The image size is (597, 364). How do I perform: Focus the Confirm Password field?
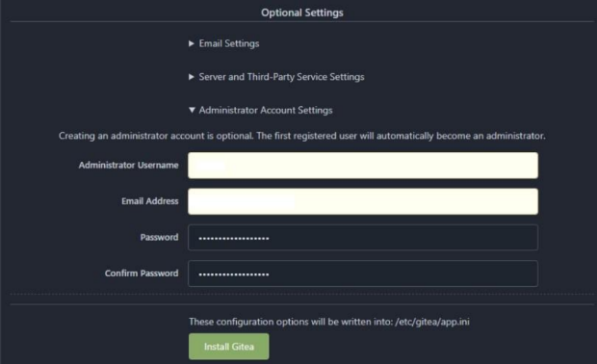coord(363,273)
